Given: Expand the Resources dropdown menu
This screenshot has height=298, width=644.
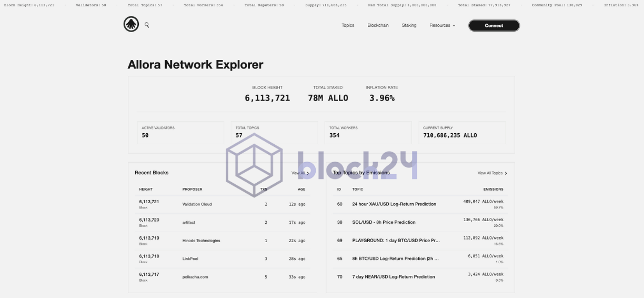Looking at the screenshot, I should [x=442, y=25].
